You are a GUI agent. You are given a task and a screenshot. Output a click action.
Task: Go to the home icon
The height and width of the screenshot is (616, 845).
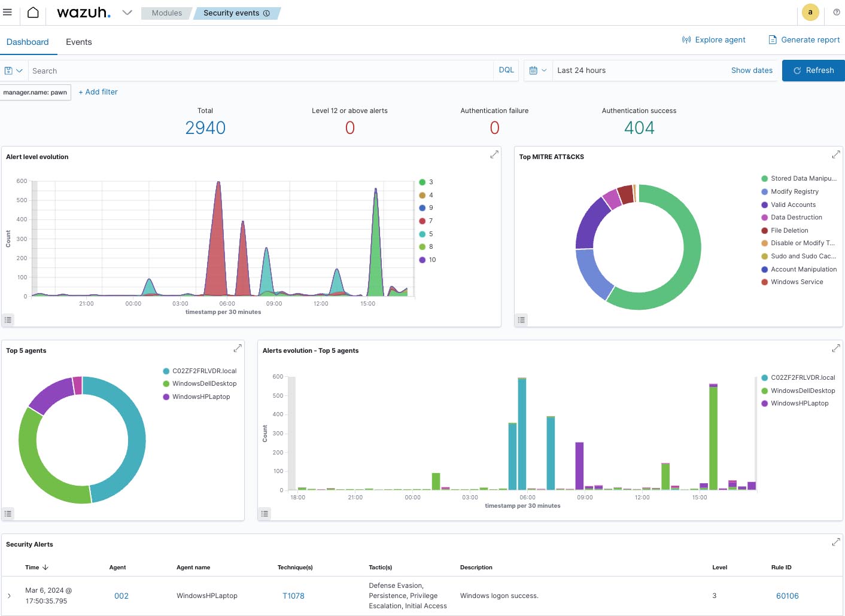pyautogui.click(x=33, y=13)
